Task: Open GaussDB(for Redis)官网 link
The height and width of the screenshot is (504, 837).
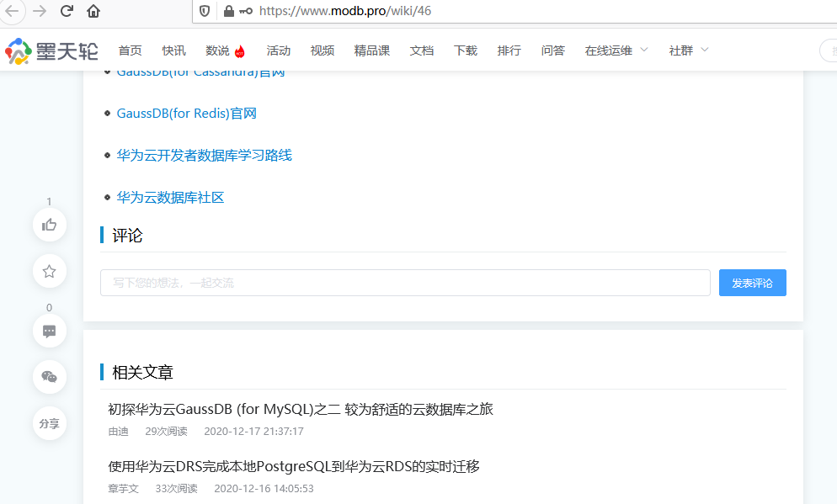Action: 187,114
